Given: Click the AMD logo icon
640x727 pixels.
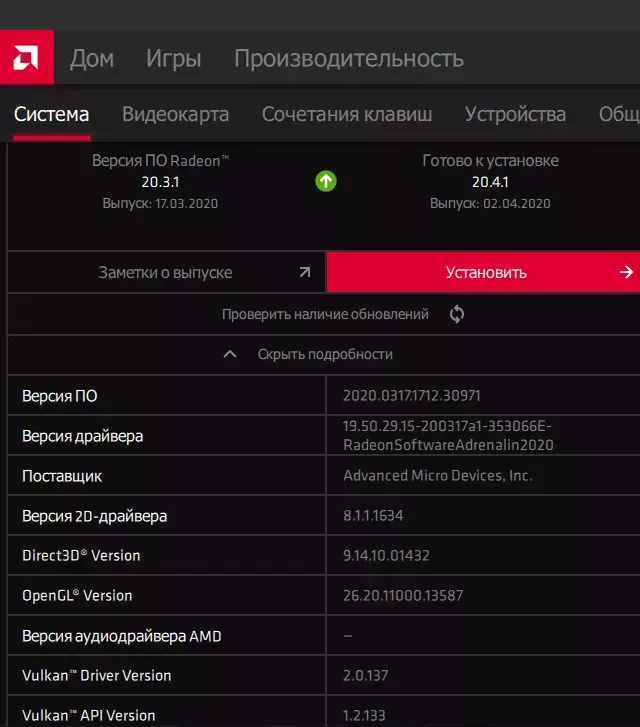Looking at the screenshot, I should click(x=26, y=57).
